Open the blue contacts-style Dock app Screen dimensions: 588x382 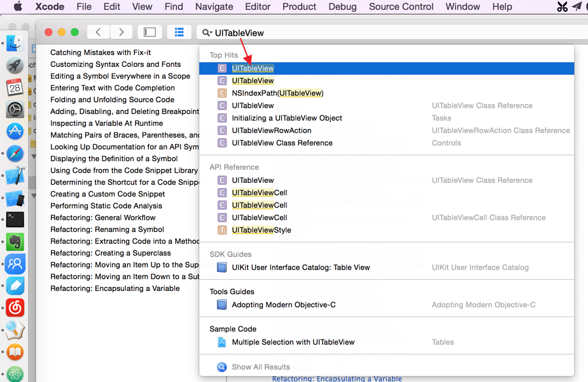pos(15,263)
